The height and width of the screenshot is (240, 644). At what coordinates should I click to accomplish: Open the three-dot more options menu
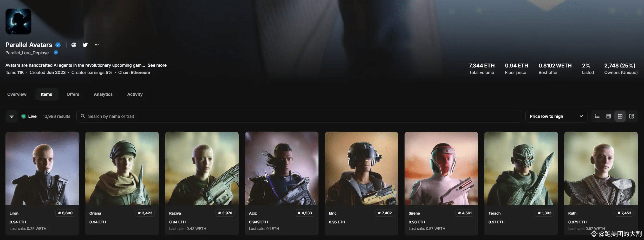click(97, 45)
